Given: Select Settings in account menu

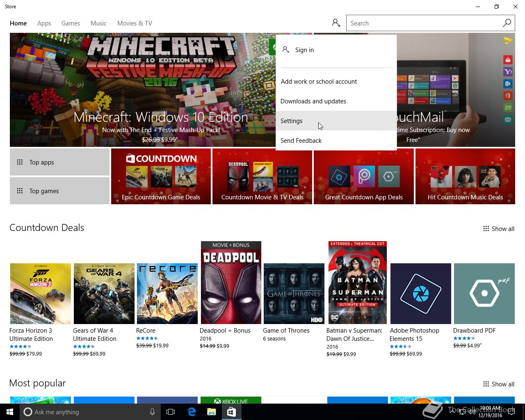Looking at the screenshot, I should tap(336, 121).
